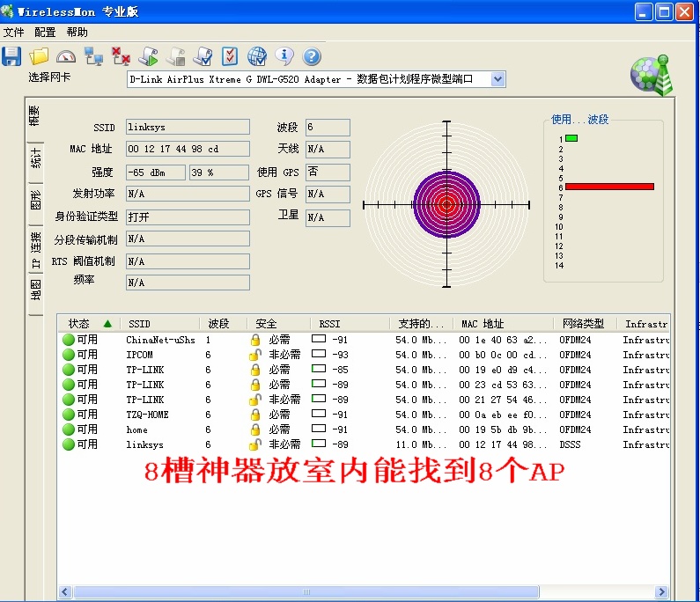
Task: Select the ChinaNet-uShs network row
Action: [364, 340]
